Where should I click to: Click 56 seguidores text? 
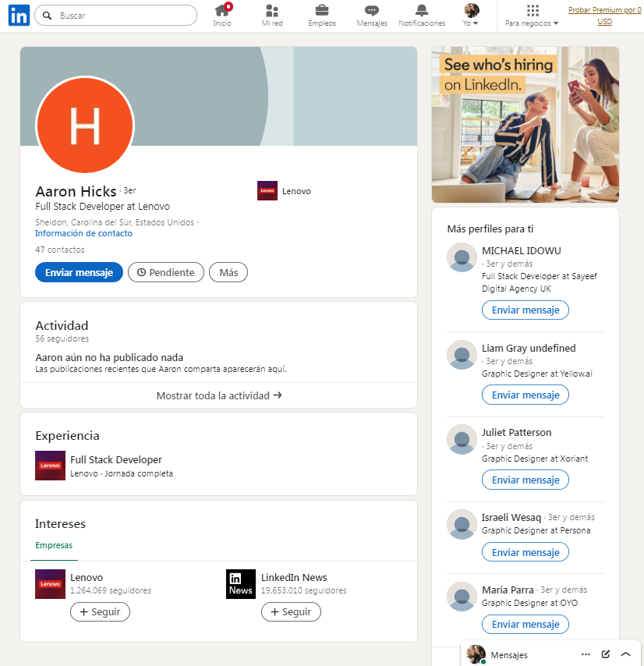(x=62, y=338)
